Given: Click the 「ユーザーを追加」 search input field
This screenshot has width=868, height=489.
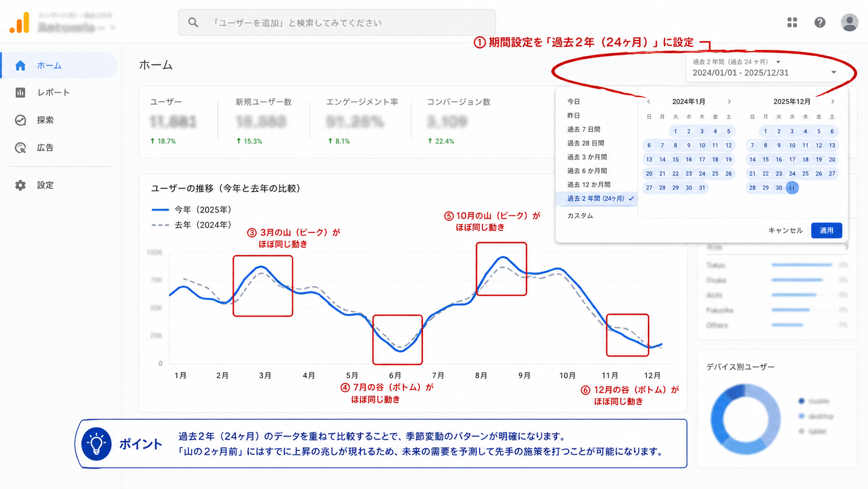Looking at the screenshot, I should (x=337, y=22).
